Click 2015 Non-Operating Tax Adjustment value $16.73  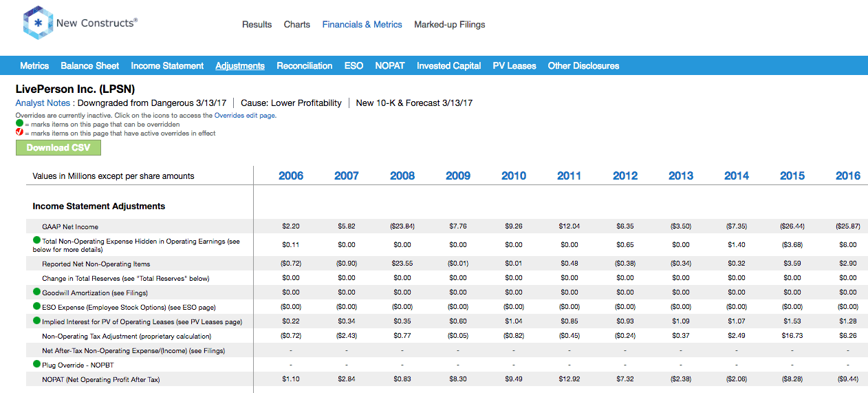(792, 337)
